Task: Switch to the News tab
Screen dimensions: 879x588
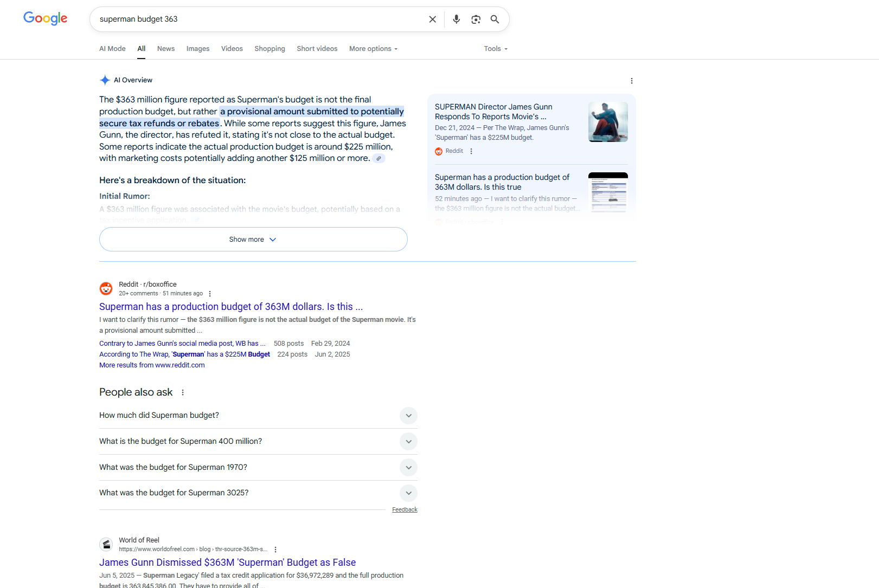Action: [166, 49]
